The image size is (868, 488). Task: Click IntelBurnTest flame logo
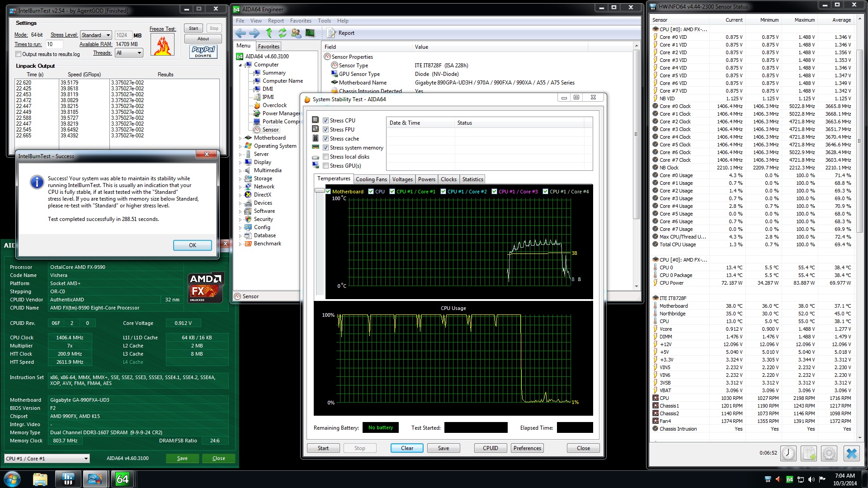click(x=163, y=45)
